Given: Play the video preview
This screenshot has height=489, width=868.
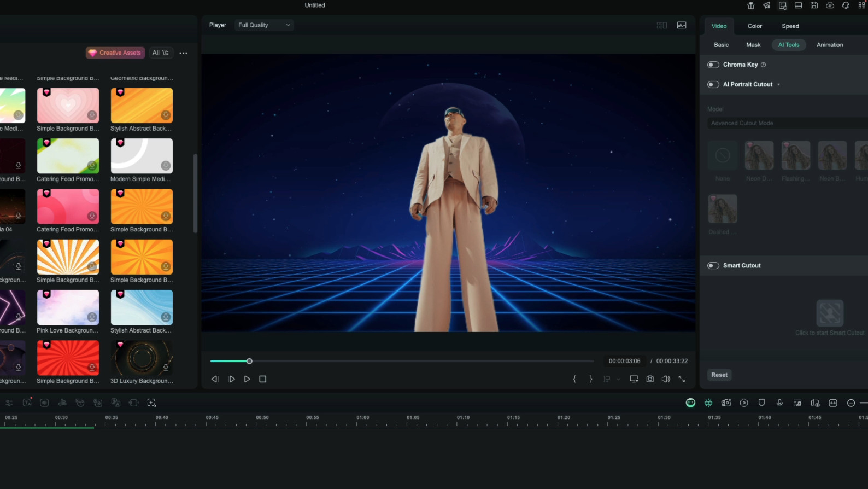Looking at the screenshot, I should [x=247, y=379].
